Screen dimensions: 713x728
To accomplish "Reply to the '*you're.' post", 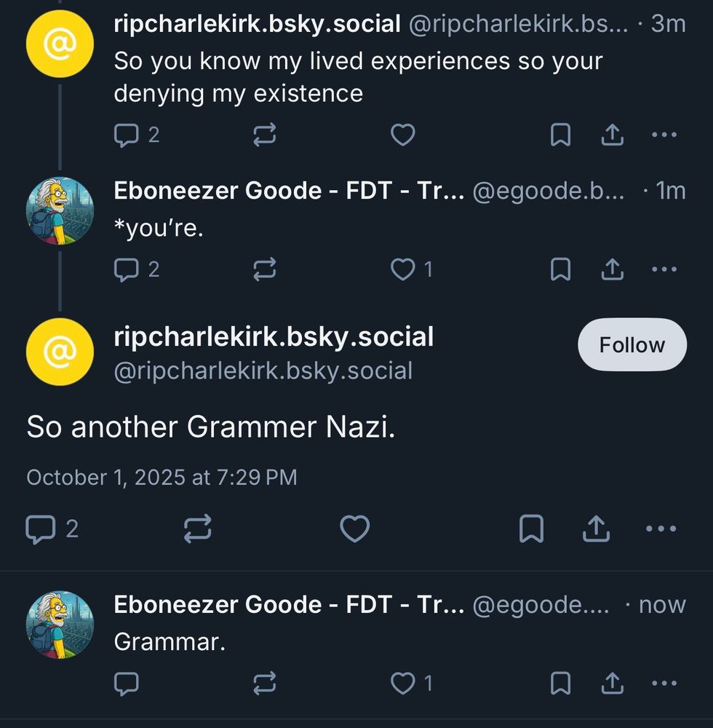I will tap(127, 270).
